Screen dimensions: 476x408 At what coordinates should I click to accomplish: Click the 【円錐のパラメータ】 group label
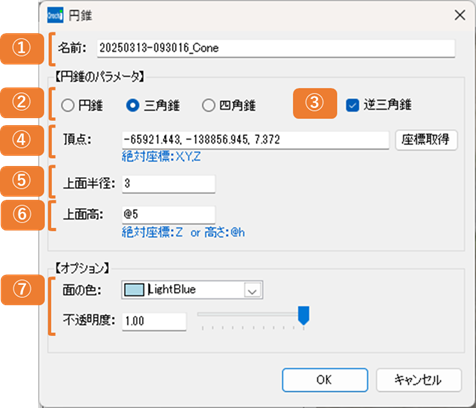tap(99, 77)
